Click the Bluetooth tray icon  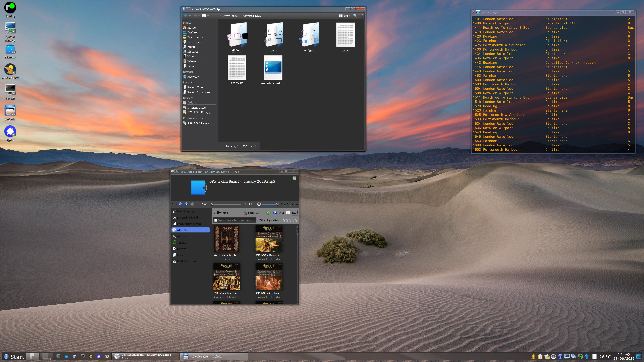tap(560, 356)
